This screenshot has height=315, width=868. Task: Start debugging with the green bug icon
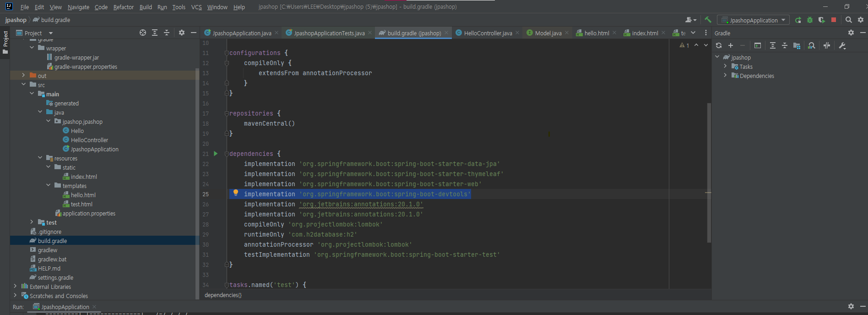[x=810, y=20]
